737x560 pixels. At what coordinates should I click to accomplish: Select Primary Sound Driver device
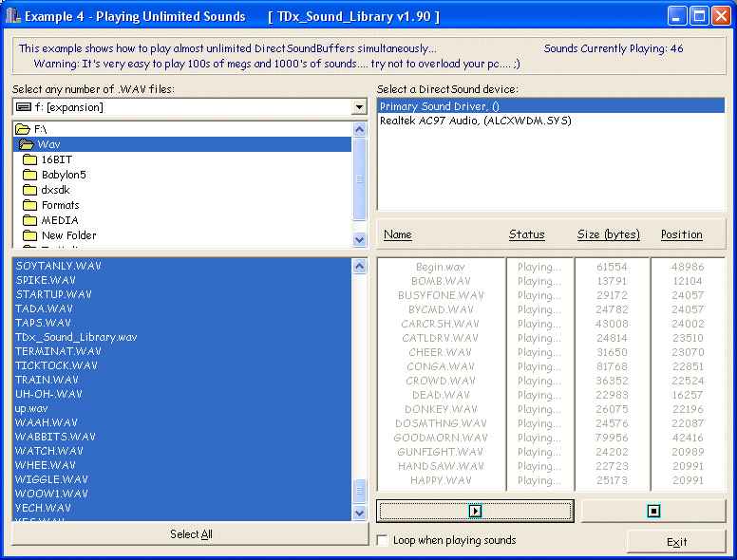coord(552,106)
